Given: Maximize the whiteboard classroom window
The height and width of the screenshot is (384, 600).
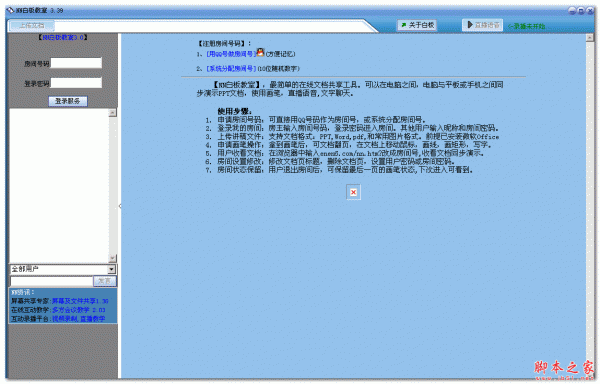Looking at the screenshot, I should coord(580,11).
